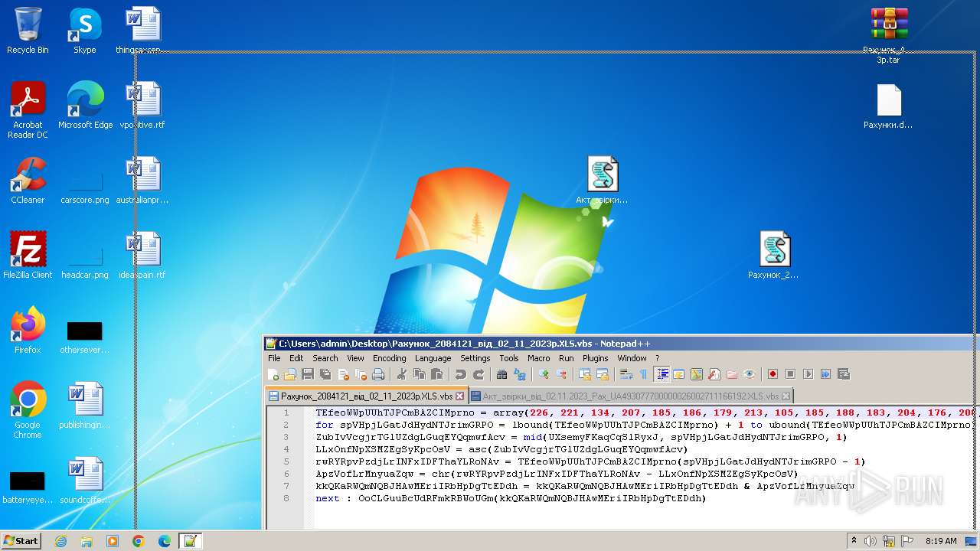Select the soundcoffer Word document icon
980x551 pixels.
tap(84, 481)
